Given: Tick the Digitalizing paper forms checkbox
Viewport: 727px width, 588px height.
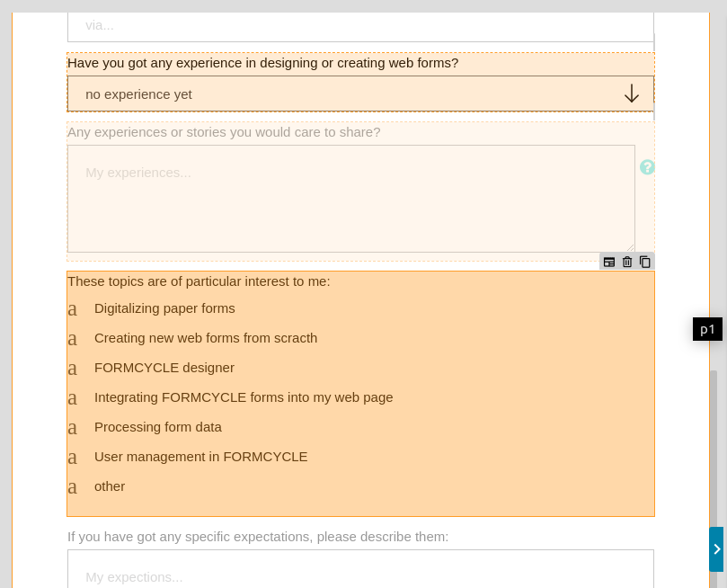Looking at the screenshot, I should 72,309.
